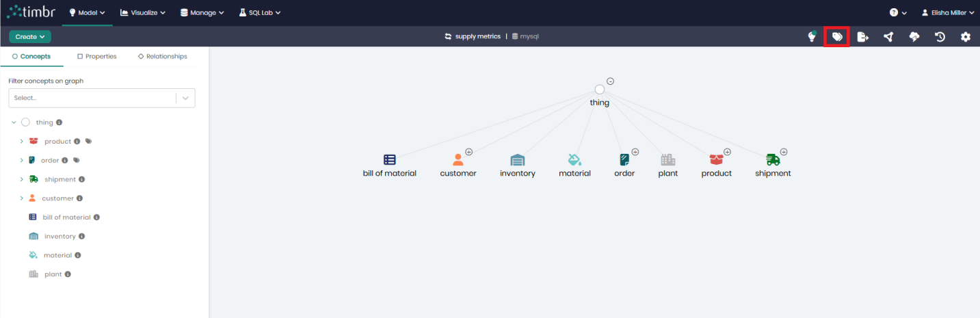Click the supply metrics ontology name

478,36
